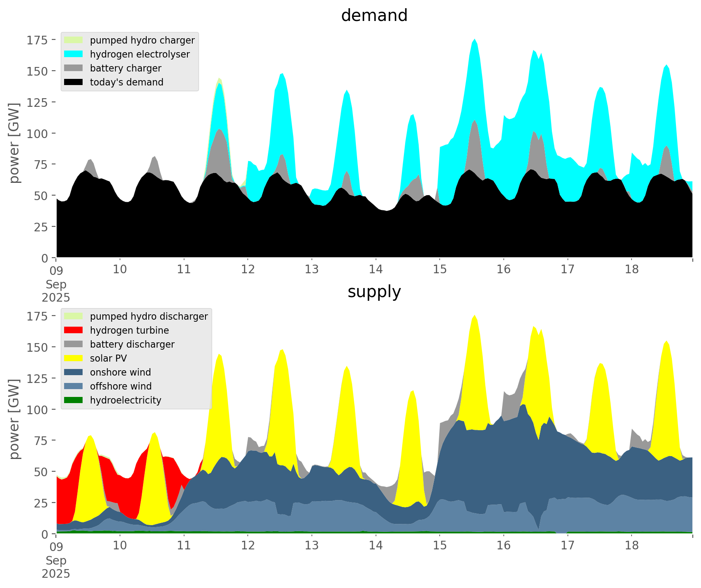Click the green hydroelectricity legend swatch
Image resolution: width=701 pixels, height=588 pixels.
click(74, 400)
